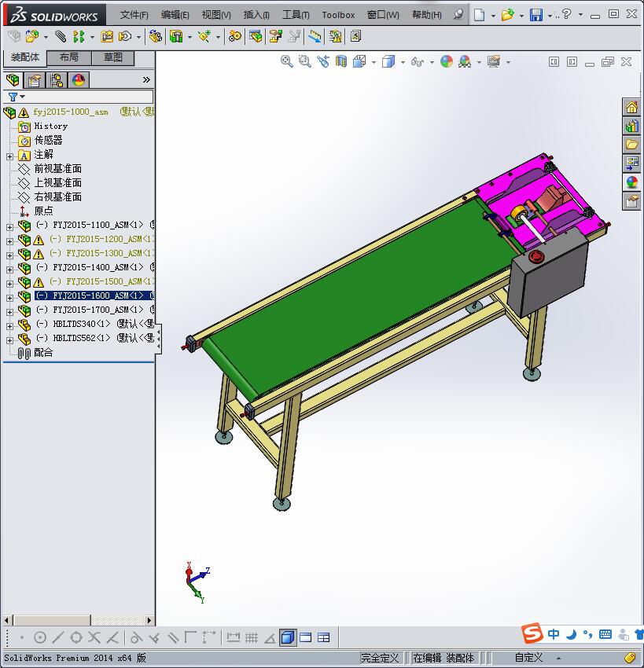644x668 pixels.
Task: Expand hidden panel tabs with double chevron
Action: tap(146, 79)
